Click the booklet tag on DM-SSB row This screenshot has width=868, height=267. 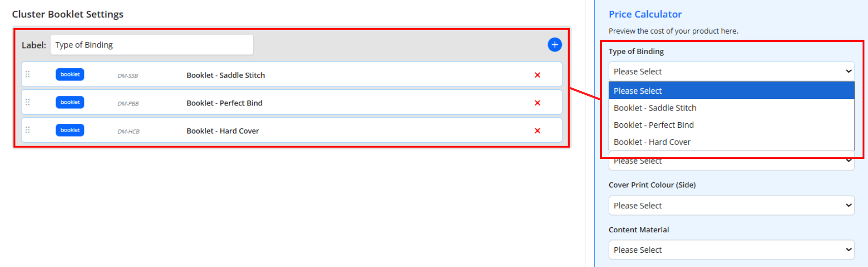click(x=70, y=74)
